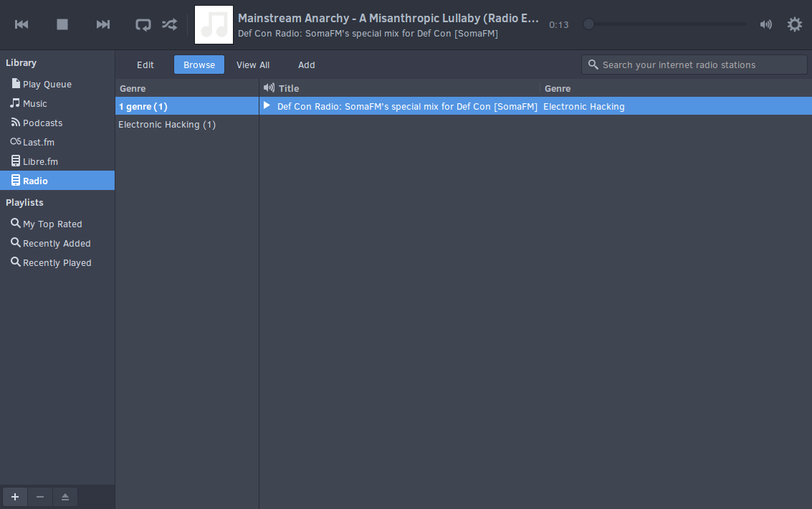The height and width of the screenshot is (509, 812).
Task: Select Music in the library sidebar
Action: [57, 103]
